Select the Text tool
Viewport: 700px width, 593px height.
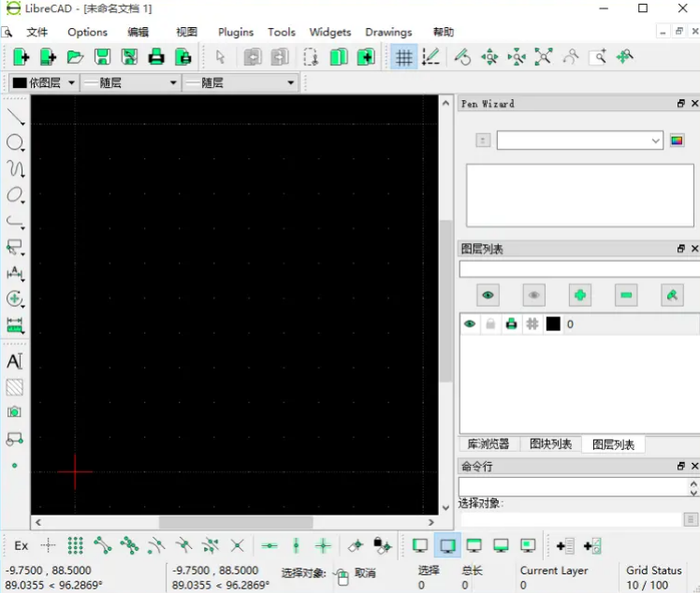(15, 361)
